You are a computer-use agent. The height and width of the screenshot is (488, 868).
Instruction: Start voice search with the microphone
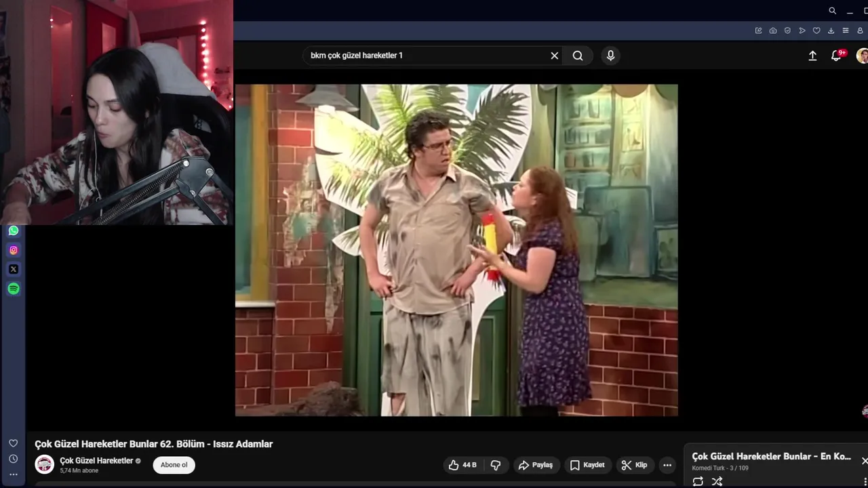pos(610,56)
